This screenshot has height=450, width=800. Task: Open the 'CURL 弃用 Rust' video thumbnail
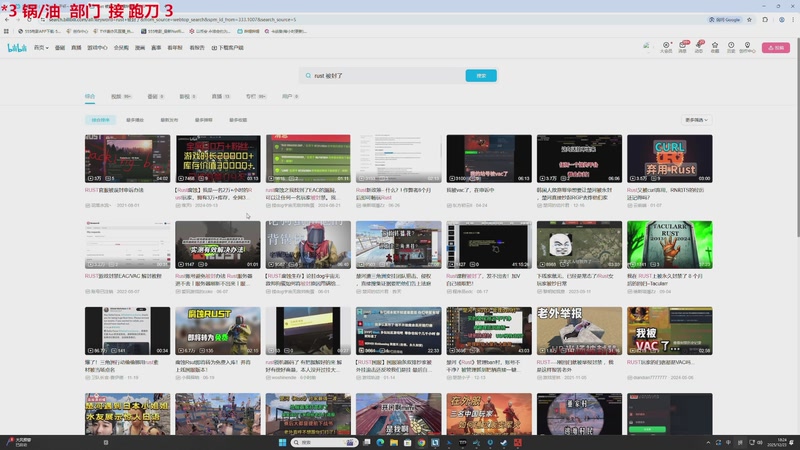click(x=669, y=159)
